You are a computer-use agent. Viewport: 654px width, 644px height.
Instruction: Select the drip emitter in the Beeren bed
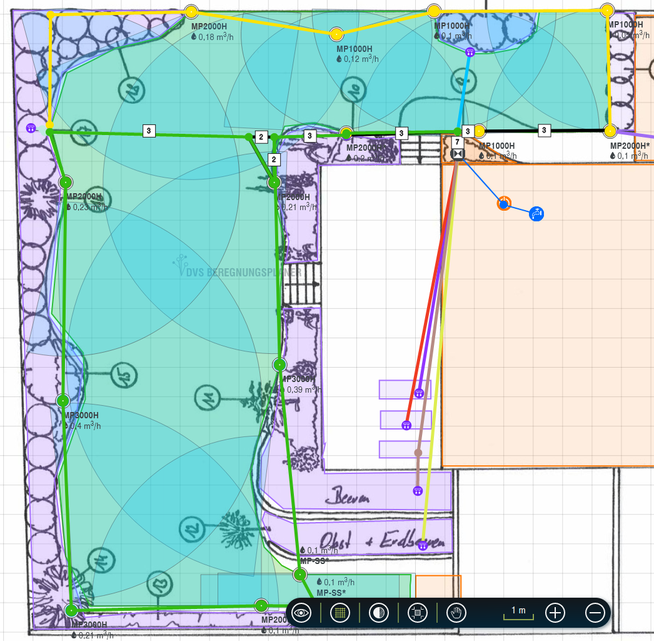[x=418, y=491]
